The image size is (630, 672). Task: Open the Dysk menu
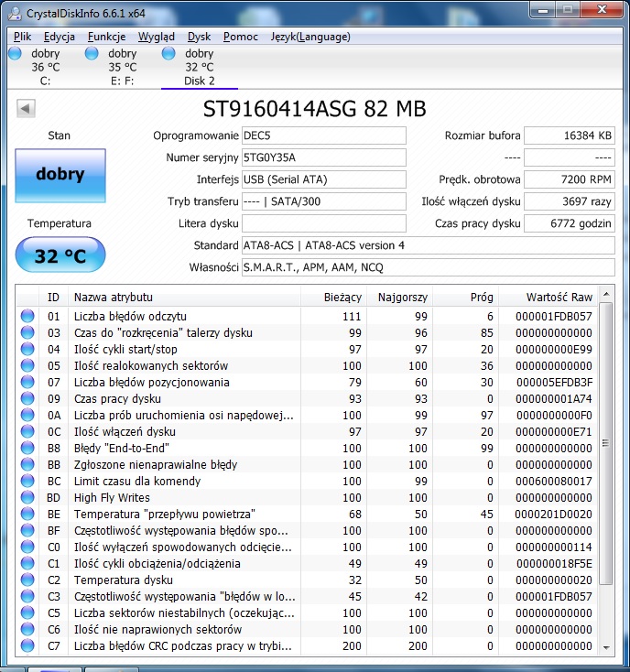[x=199, y=37]
